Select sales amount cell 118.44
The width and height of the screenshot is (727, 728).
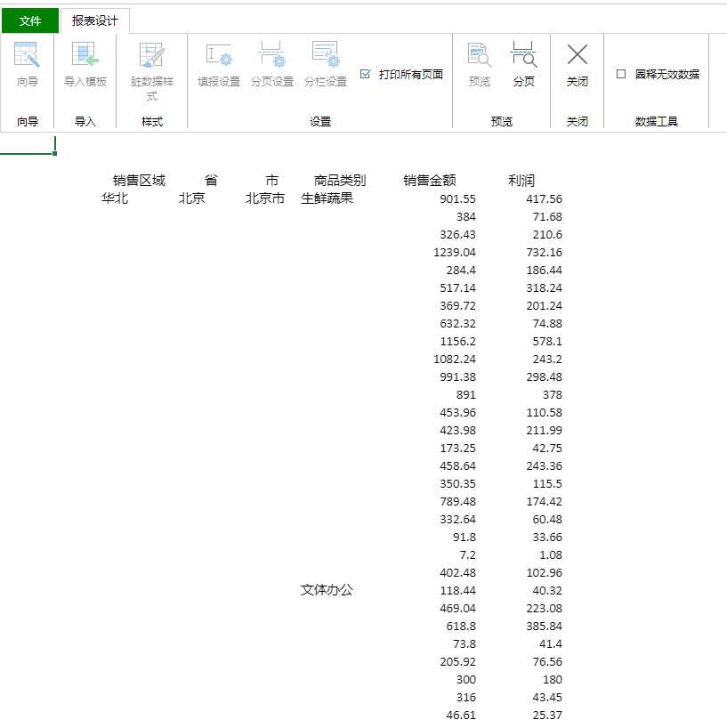click(x=457, y=591)
